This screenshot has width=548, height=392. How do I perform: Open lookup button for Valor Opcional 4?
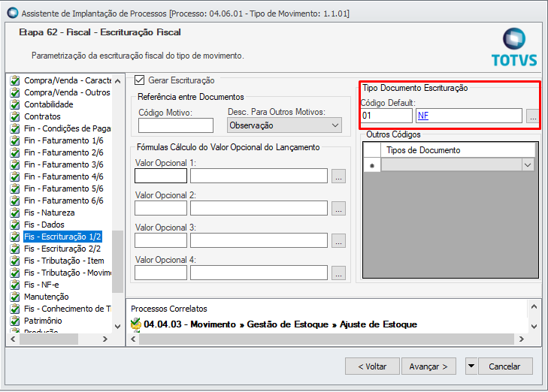pos(338,273)
